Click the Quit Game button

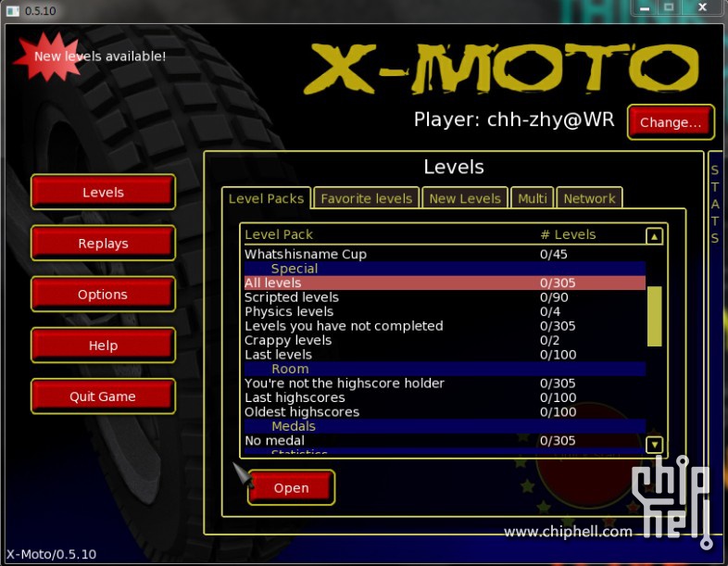103,396
